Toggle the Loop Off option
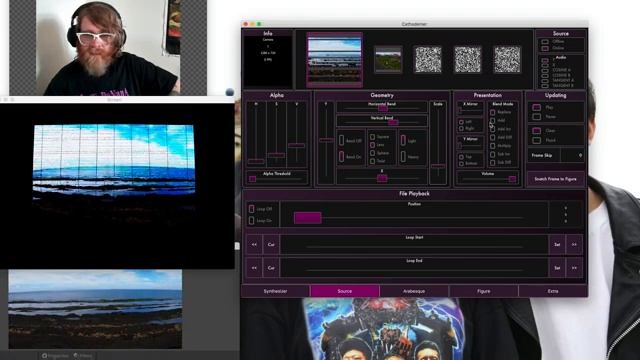This screenshot has height=360, width=640. pyautogui.click(x=251, y=209)
